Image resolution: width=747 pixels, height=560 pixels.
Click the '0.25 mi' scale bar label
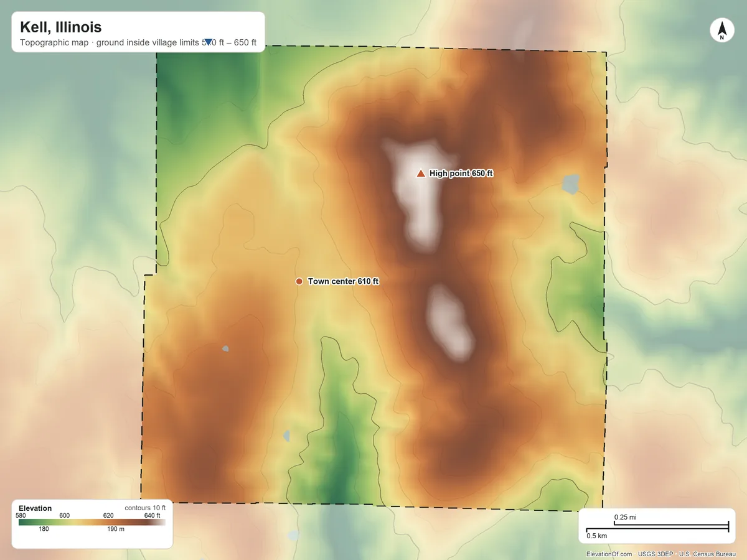click(x=625, y=517)
